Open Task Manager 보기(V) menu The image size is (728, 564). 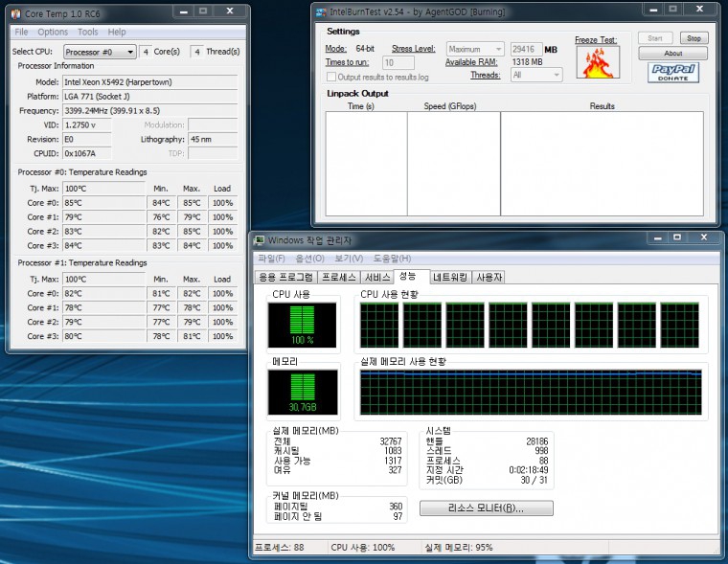(x=349, y=259)
